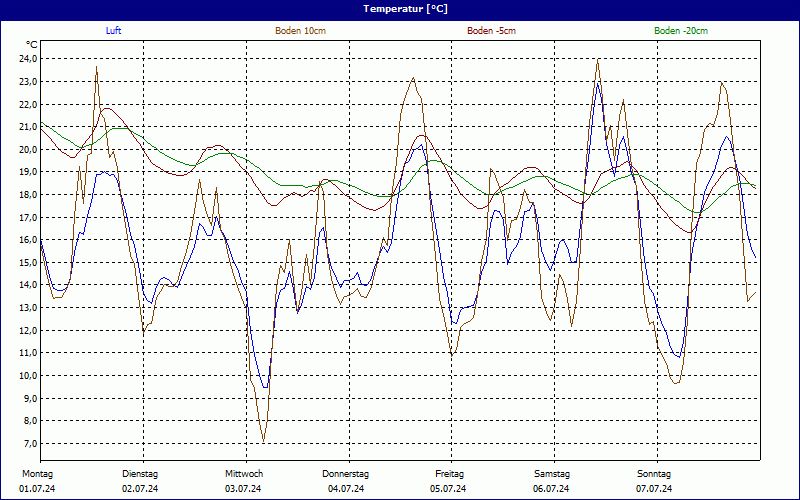Click the '24,0' y-axis value
This screenshot has width=800, height=500.
click(29, 59)
